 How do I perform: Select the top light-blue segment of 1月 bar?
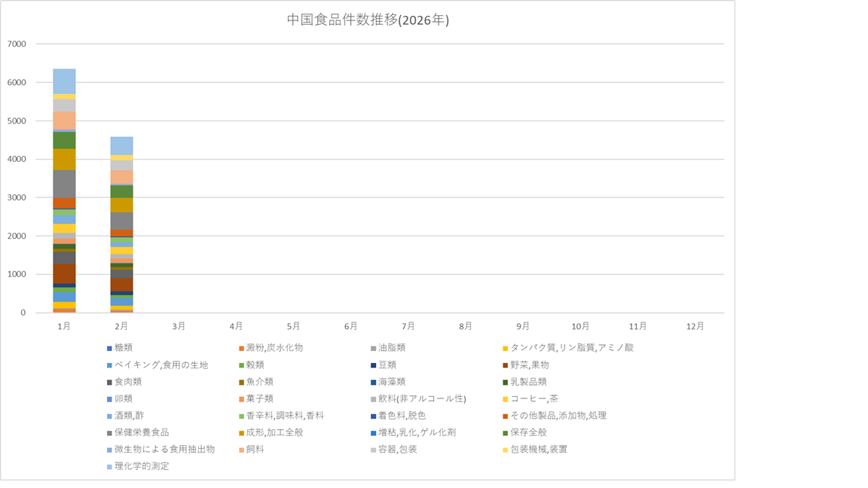click(x=64, y=81)
